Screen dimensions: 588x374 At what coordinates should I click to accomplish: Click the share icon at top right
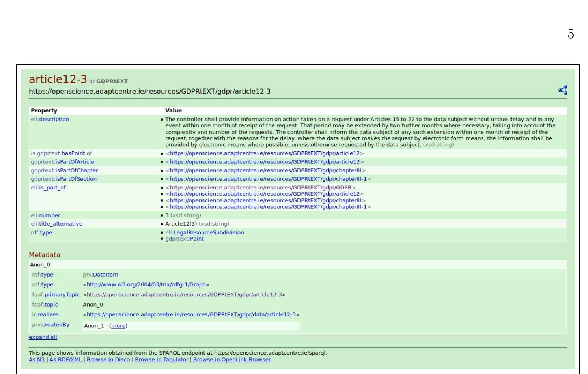tap(563, 90)
